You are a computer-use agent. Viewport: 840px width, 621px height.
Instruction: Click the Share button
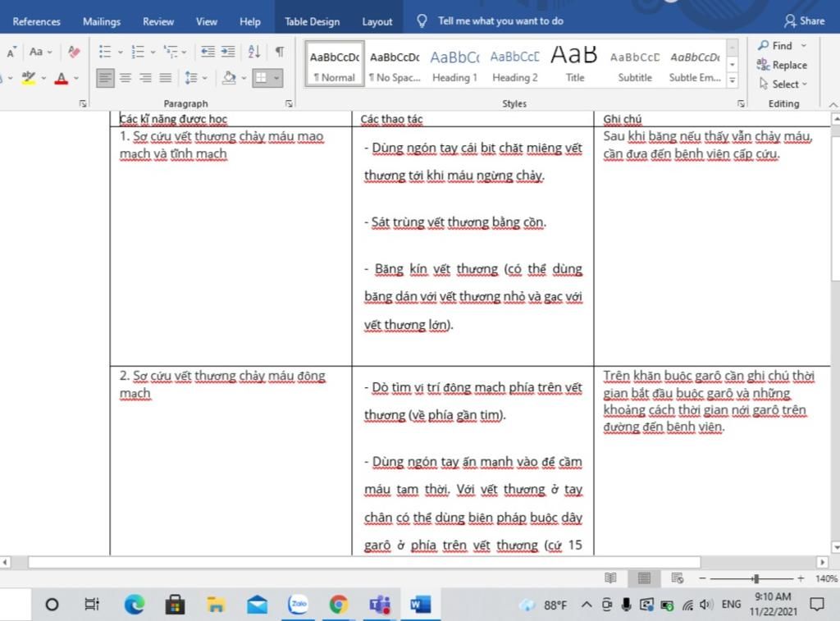804,21
